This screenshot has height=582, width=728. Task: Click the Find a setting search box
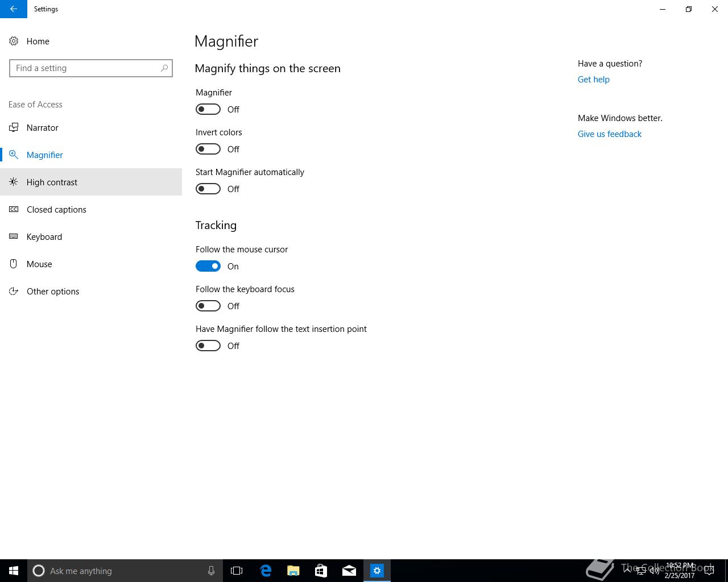(91, 68)
